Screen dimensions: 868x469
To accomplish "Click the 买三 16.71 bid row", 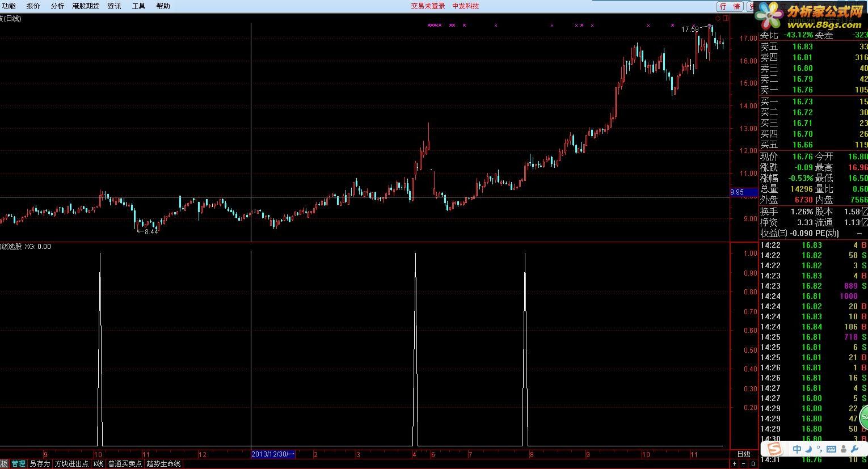I will (814, 123).
